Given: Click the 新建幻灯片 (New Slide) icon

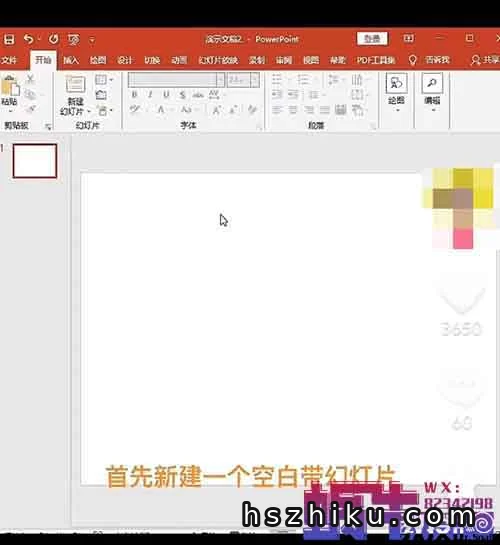Looking at the screenshot, I should 75,84.
